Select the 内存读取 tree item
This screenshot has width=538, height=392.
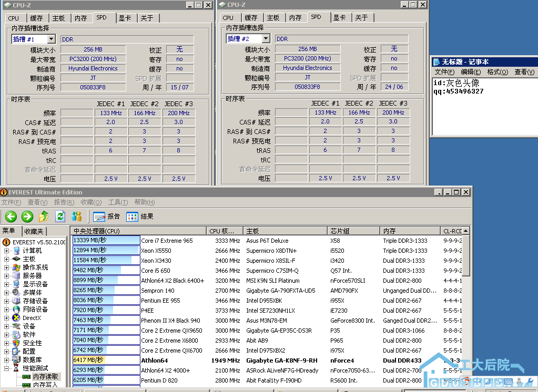pos(45,377)
